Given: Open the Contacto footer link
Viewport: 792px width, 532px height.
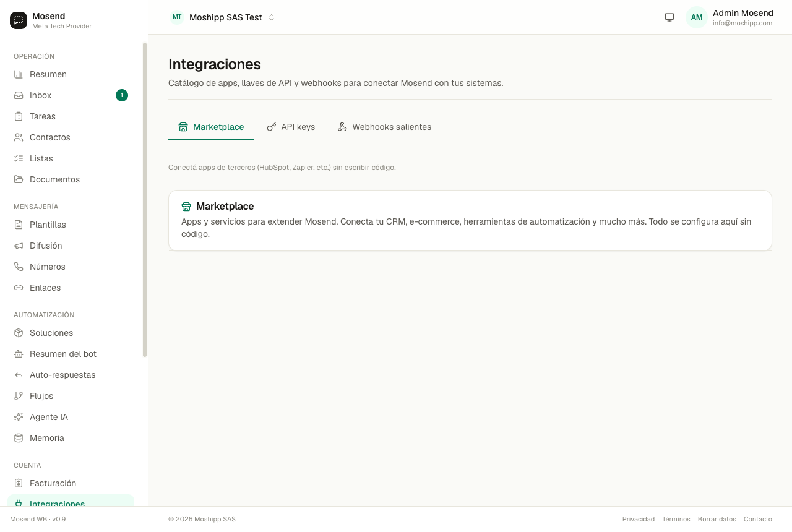Looking at the screenshot, I should pyautogui.click(x=758, y=519).
